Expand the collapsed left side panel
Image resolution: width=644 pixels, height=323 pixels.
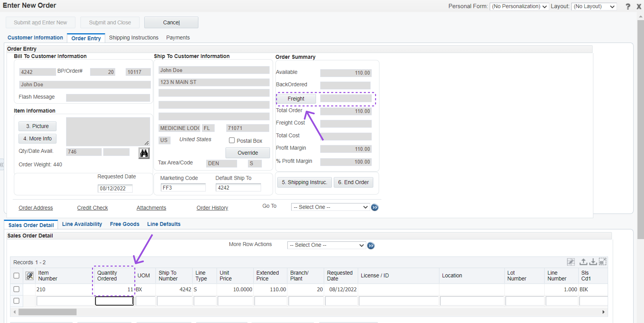pos(2,165)
